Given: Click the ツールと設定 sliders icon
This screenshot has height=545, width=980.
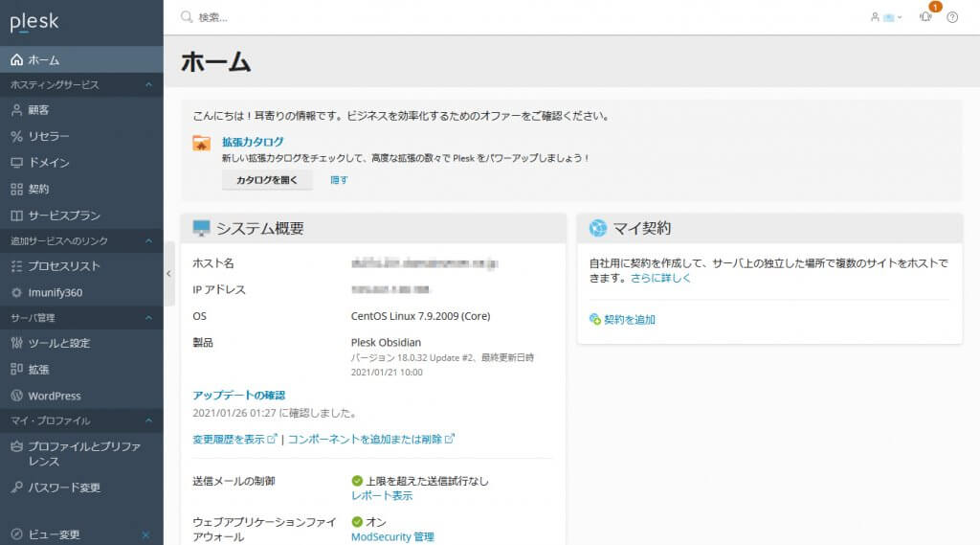Looking at the screenshot, I should [17, 343].
